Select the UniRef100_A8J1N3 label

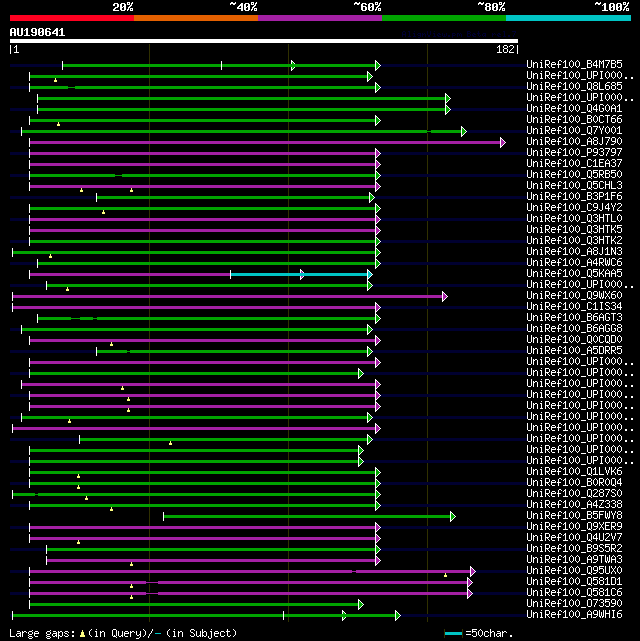[x=574, y=252]
